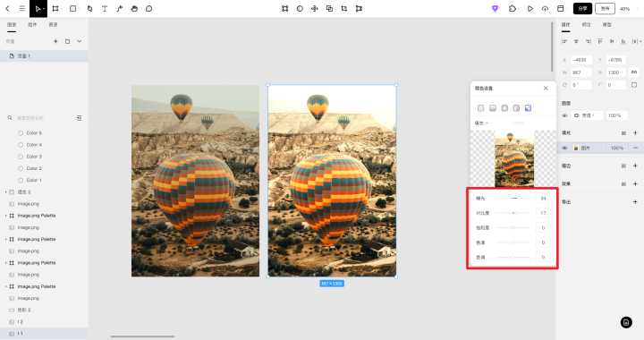The image size is (644, 340).
Task: Expand the first image.png Palette layer
Action: pyautogui.click(x=6, y=216)
